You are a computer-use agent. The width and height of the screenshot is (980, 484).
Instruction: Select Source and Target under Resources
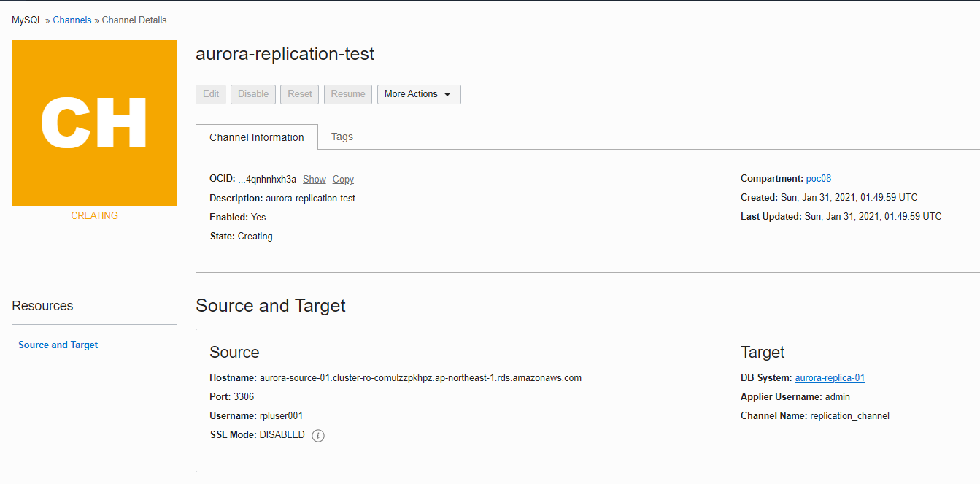click(x=58, y=345)
